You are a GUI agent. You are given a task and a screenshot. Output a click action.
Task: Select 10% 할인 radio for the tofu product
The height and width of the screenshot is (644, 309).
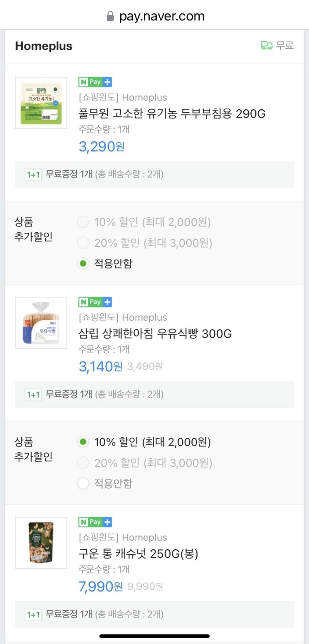pyautogui.click(x=83, y=222)
